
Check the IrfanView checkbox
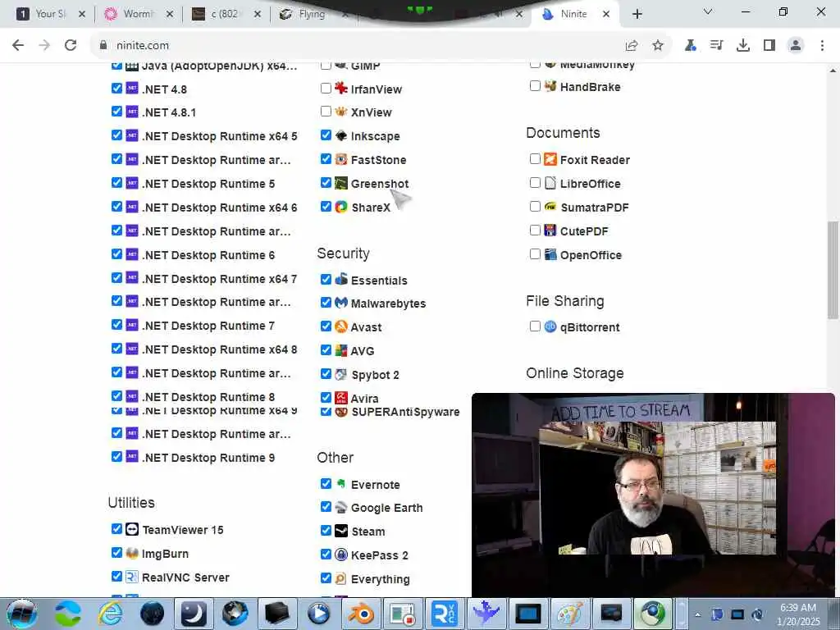(326, 88)
